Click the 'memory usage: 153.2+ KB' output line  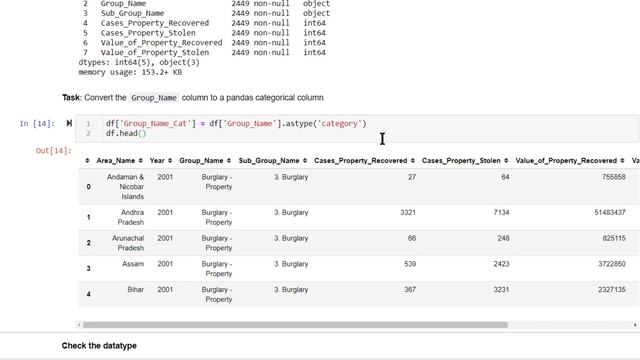130,72
